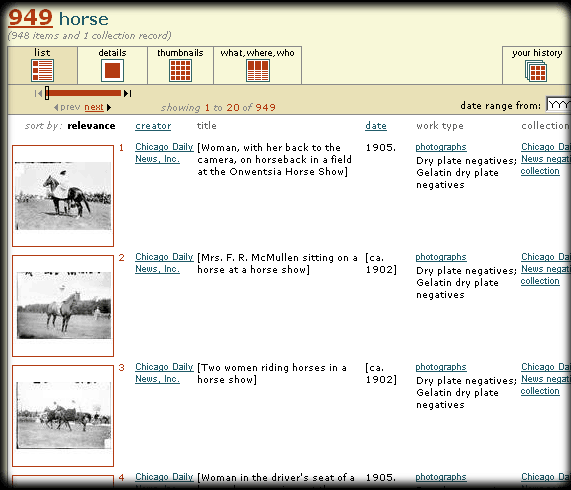Click title text of Onwentsia Horse Show
This screenshot has height=490, width=571.
click(275, 159)
